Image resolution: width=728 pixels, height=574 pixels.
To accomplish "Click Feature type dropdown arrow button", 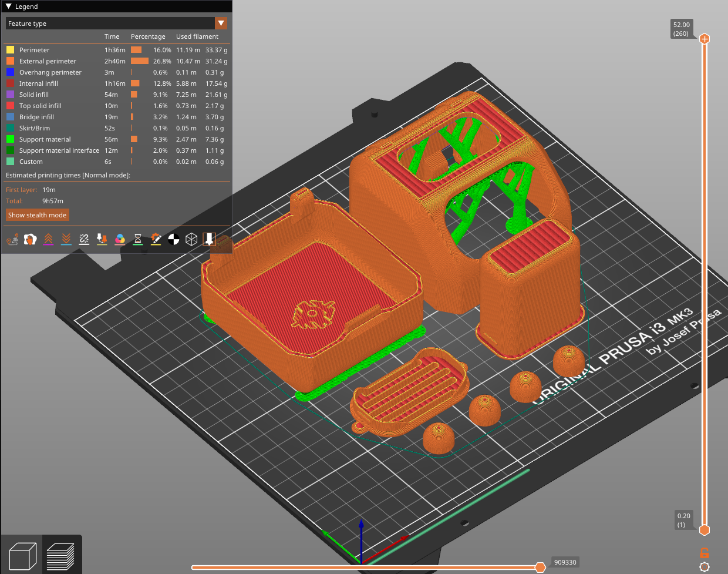I will coord(221,24).
